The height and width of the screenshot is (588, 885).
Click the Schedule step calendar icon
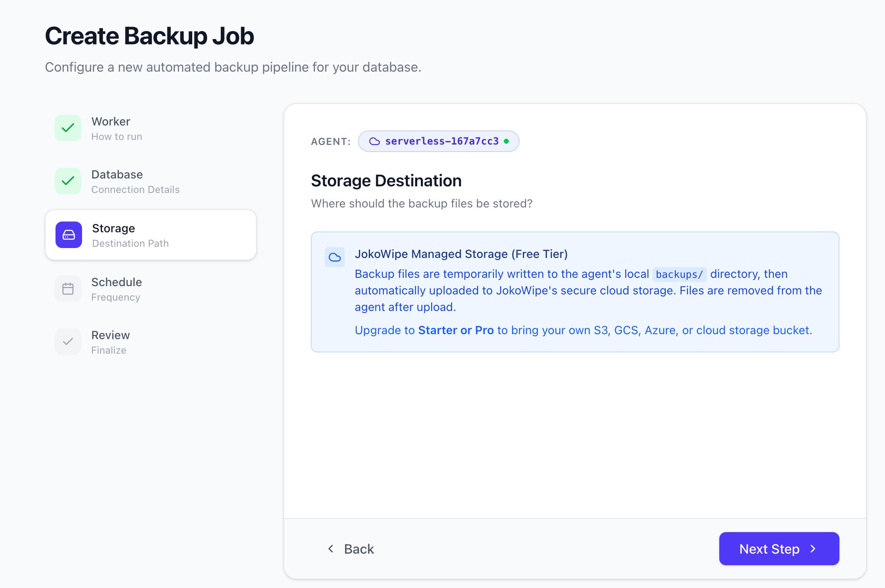(x=68, y=289)
